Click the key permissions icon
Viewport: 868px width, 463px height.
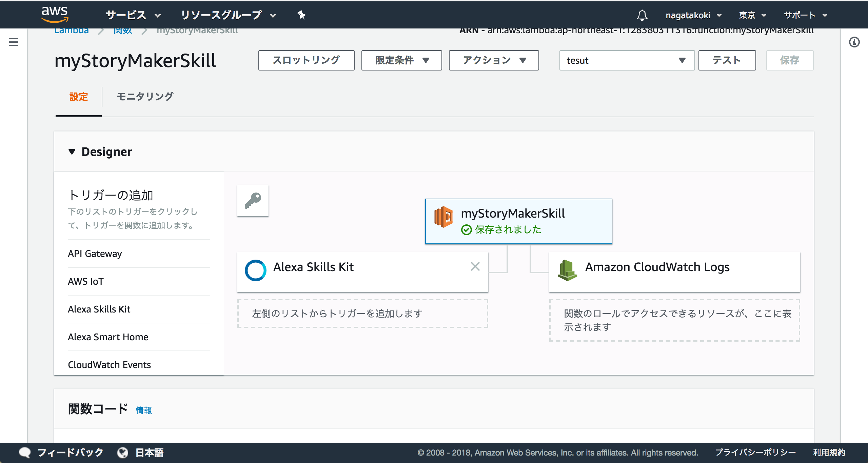(253, 201)
